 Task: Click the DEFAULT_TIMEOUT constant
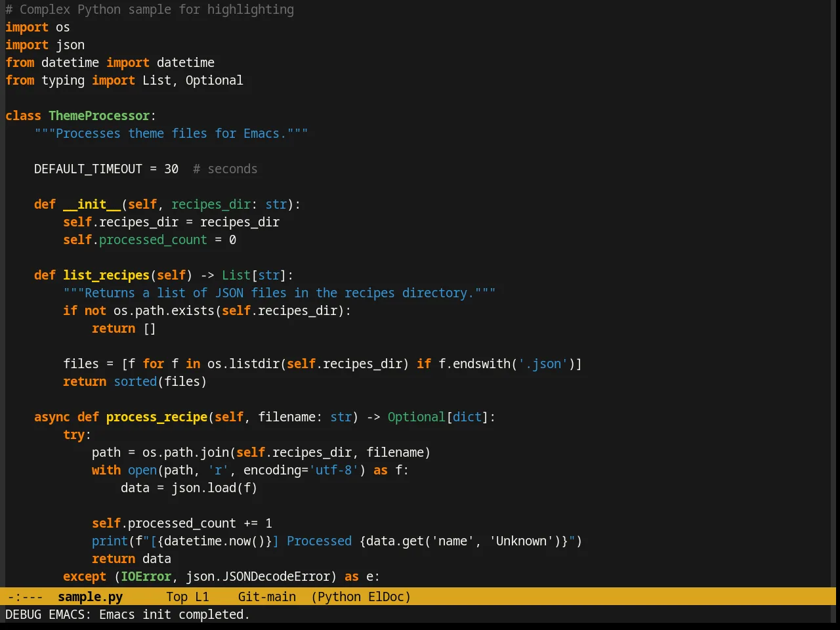pyautogui.click(x=88, y=169)
